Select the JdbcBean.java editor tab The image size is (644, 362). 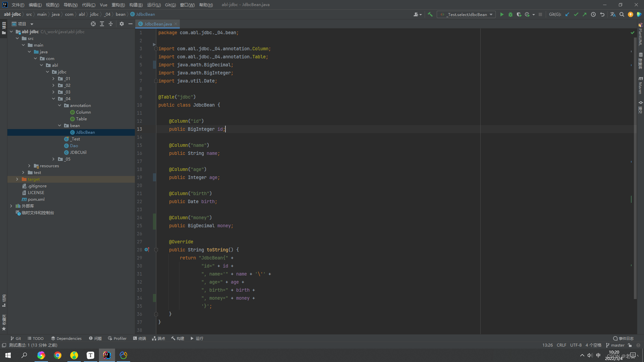(x=157, y=24)
